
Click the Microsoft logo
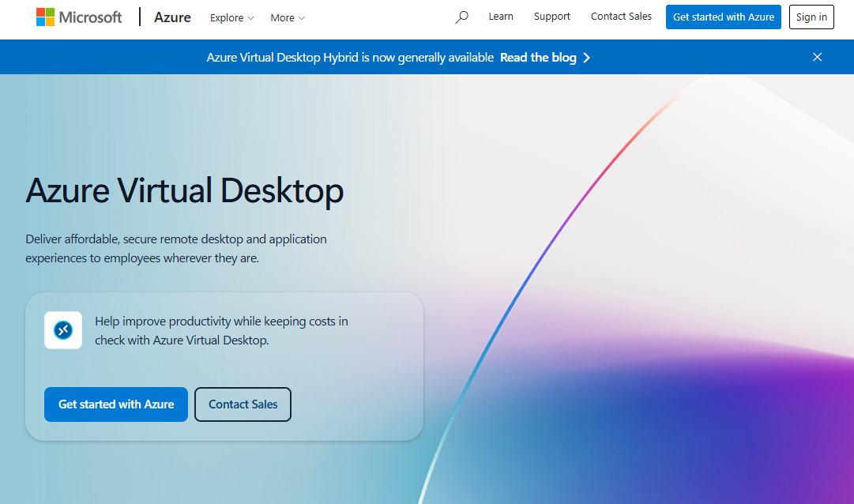pos(79,17)
